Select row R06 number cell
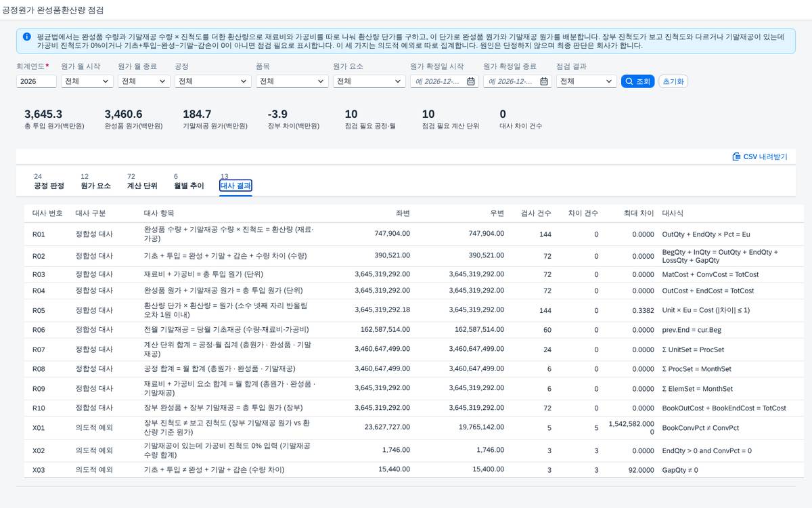812x508 pixels. pos(39,330)
